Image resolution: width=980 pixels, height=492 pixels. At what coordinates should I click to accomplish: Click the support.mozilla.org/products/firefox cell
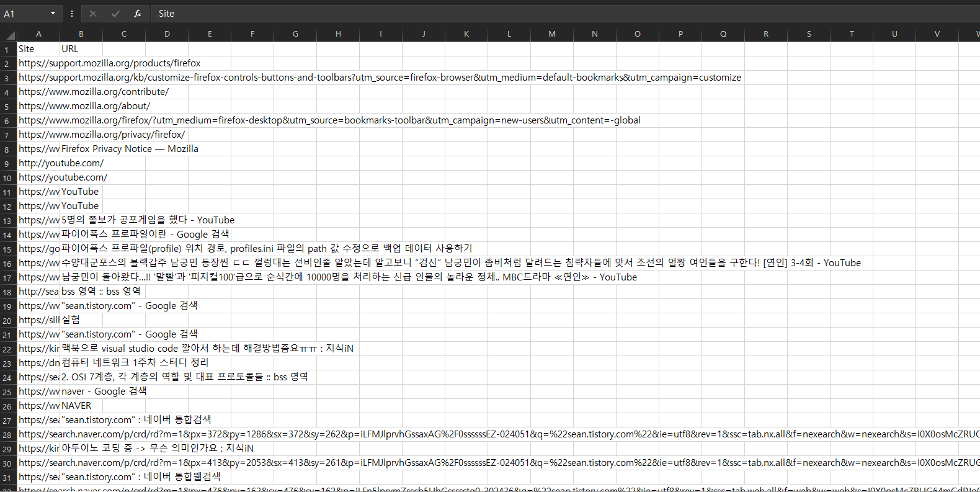[x=110, y=63]
